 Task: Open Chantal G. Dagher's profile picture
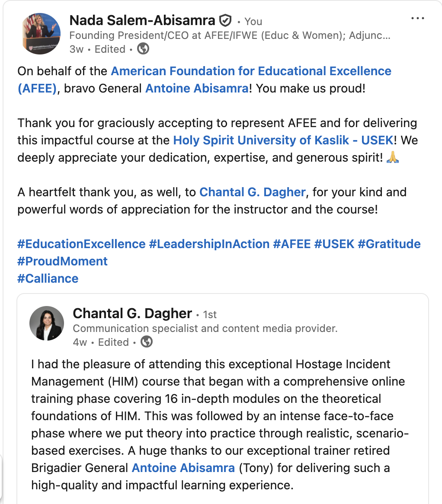coord(47,323)
